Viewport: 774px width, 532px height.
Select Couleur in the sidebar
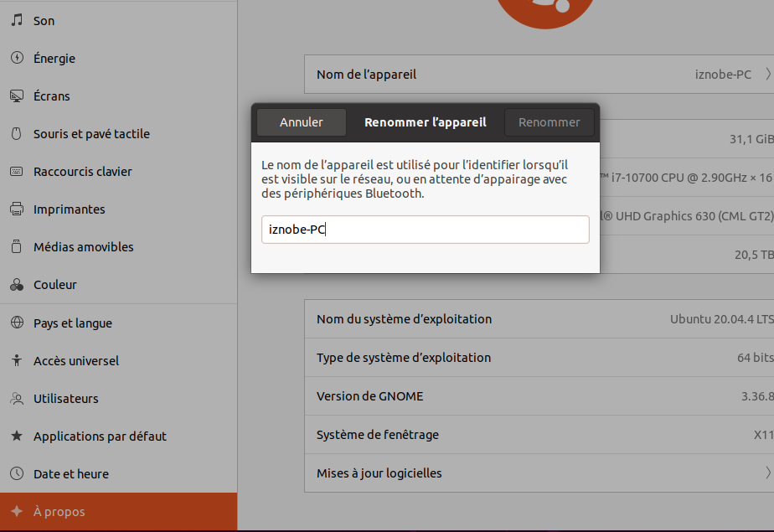(118, 284)
